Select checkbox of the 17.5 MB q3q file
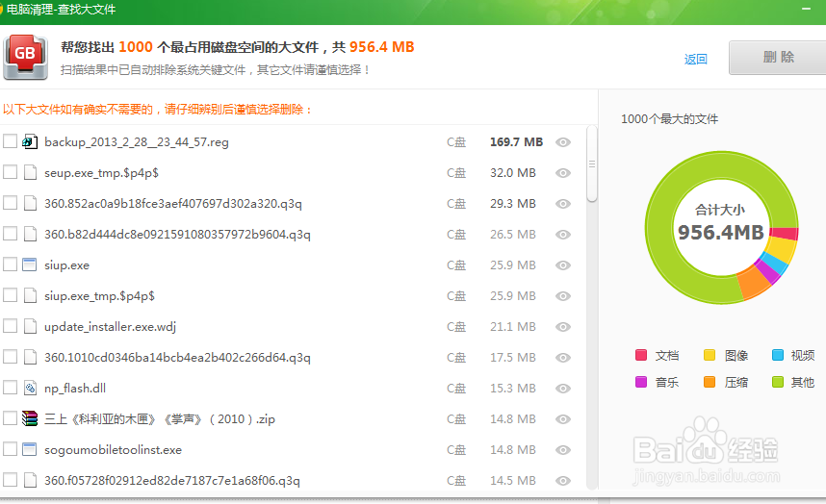The image size is (826, 504). click(10, 357)
